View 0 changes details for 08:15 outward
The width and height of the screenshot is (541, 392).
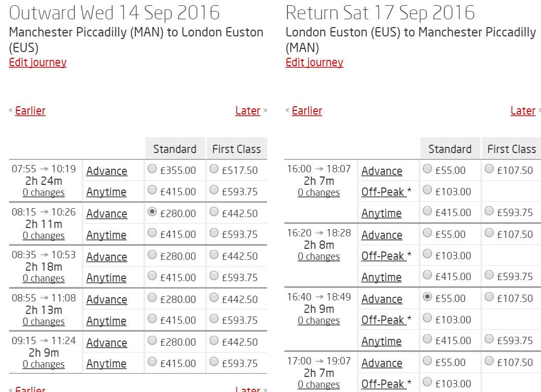coord(43,235)
